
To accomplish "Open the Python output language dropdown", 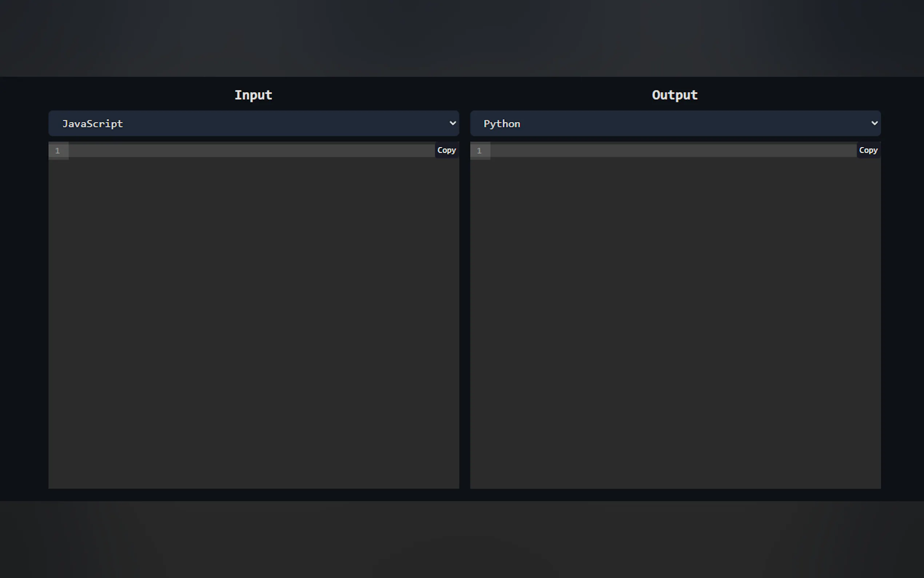I will (675, 123).
